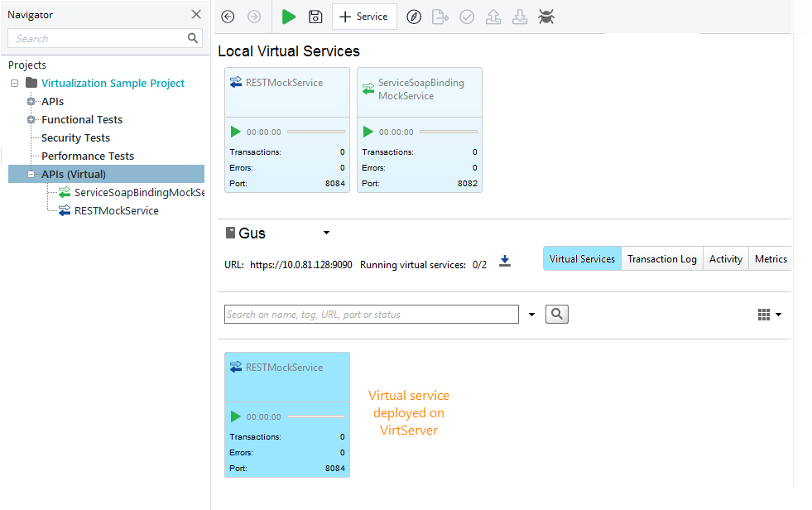Image resolution: width=812 pixels, height=510 pixels.
Task: Start the RESTMockService with its play control
Action: click(234, 131)
